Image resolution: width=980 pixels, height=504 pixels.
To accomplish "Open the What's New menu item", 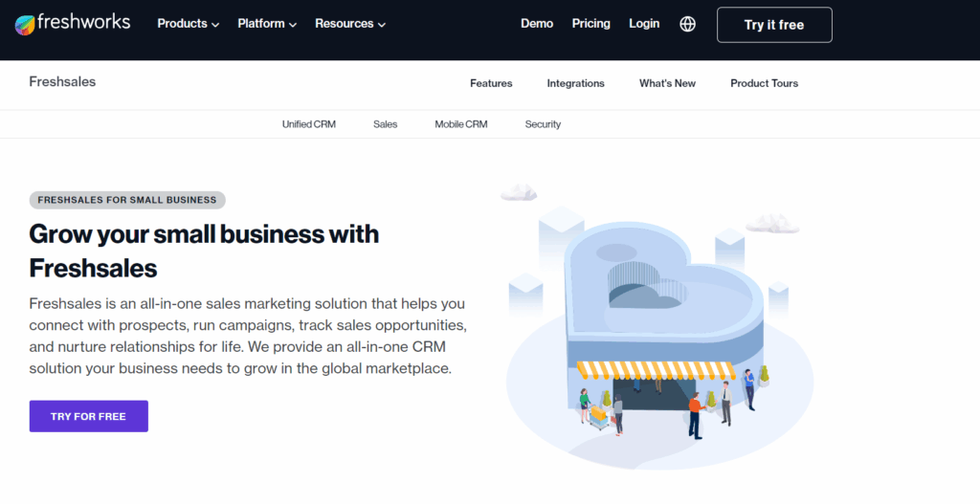I will tap(667, 83).
